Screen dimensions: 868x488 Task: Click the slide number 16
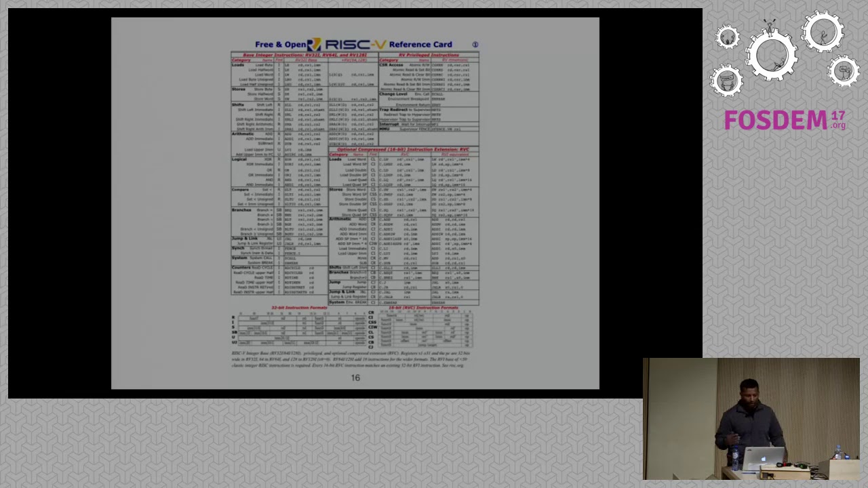pos(355,378)
